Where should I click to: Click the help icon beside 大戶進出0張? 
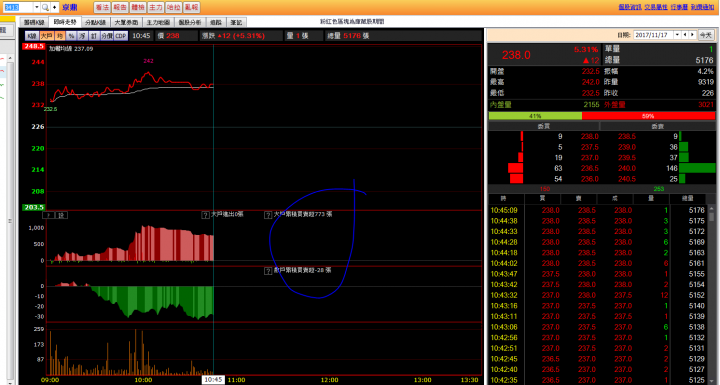205,215
